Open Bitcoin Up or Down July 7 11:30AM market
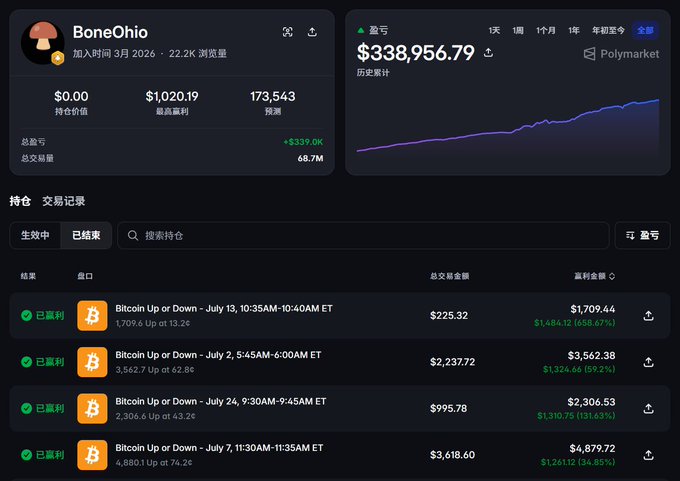This screenshot has height=481, width=680. (219, 448)
